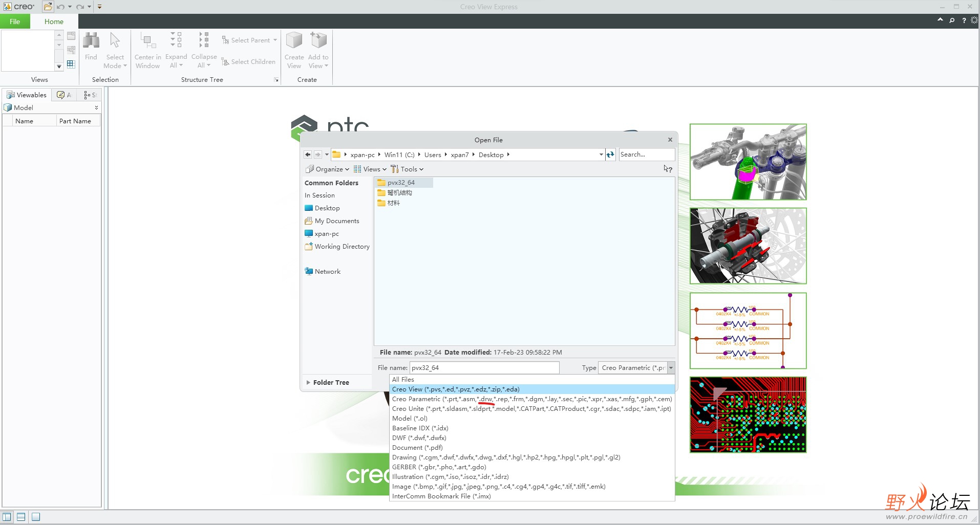Select the In Session common folder
Image resolution: width=980 pixels, height=525 pixels.
(319, 195)
